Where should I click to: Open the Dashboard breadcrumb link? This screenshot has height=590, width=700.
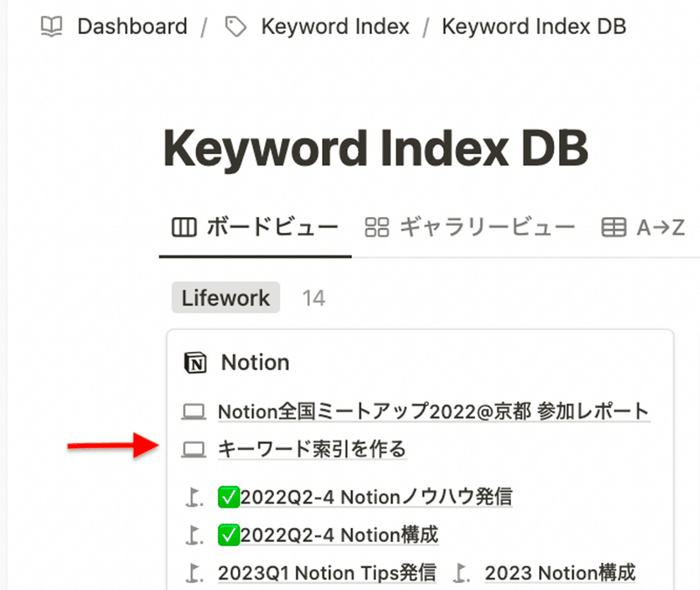[132, 26]
